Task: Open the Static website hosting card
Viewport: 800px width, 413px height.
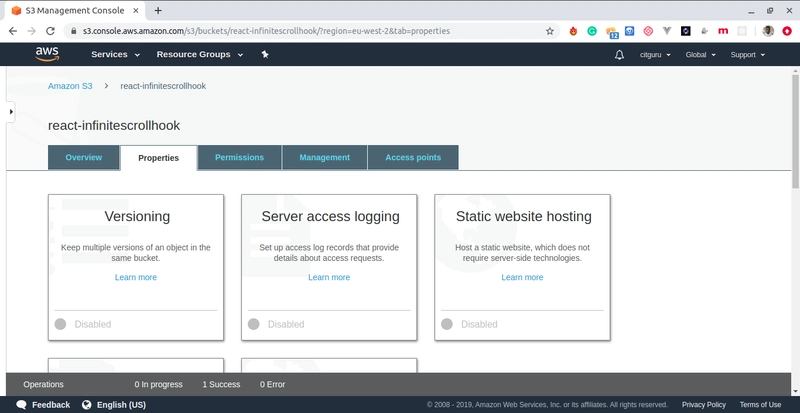Action: pos(522,267)
